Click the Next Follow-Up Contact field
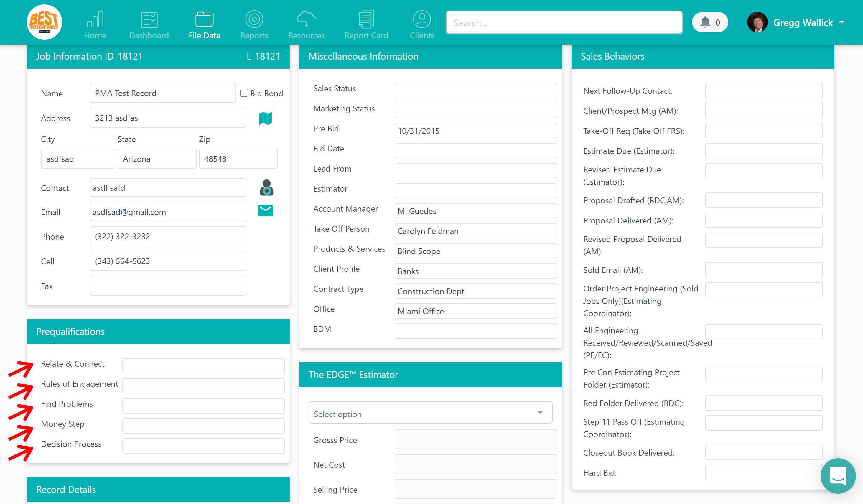 click(764, 90)
